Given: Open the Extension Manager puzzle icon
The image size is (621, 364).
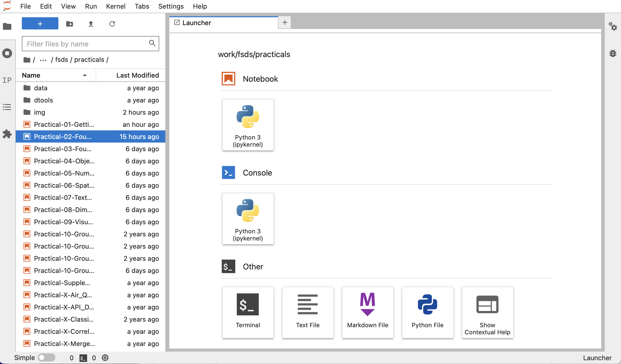Looking at the screenshot, I should [x=7, y=134].
